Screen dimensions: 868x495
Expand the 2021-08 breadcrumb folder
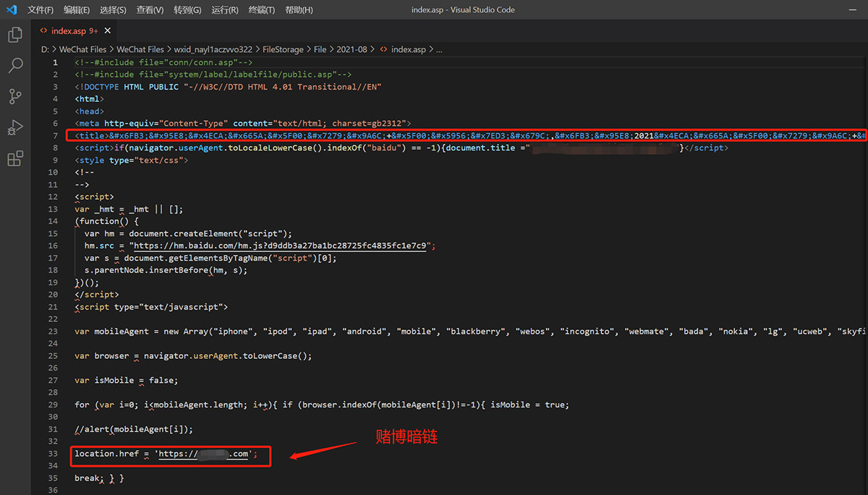tap(352, 49)
